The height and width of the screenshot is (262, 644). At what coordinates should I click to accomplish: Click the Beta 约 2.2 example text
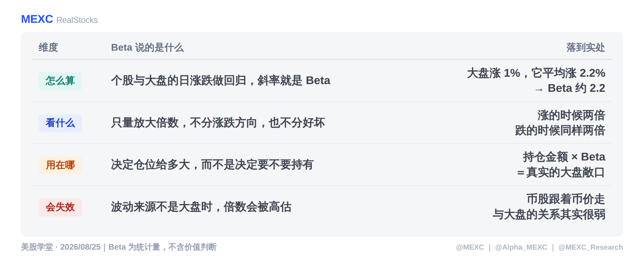pyautogui.click(x=576, y=88)
